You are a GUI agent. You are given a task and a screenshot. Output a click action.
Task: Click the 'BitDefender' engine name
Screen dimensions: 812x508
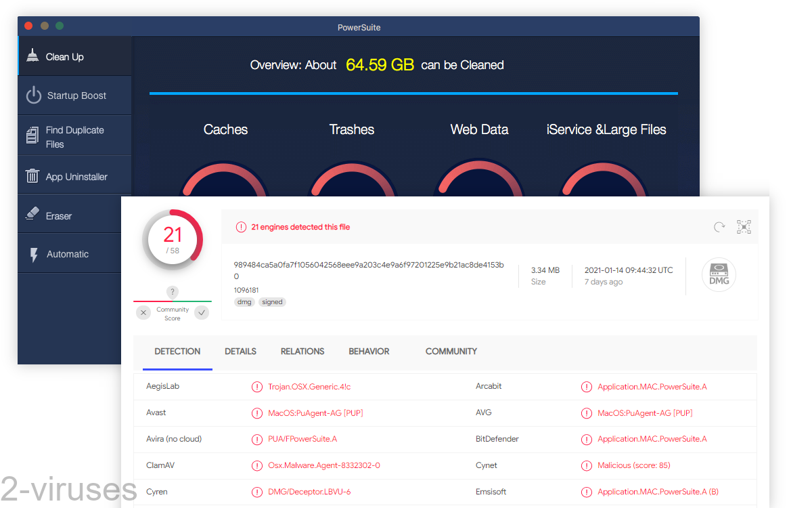(x=497, y=439)
